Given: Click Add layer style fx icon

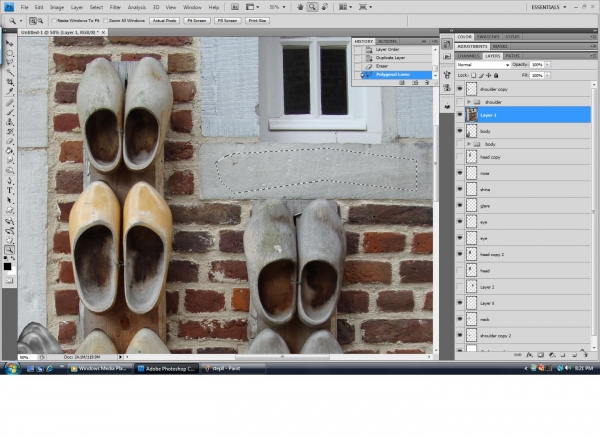Looking at the screenshot, I should [529, 355].
